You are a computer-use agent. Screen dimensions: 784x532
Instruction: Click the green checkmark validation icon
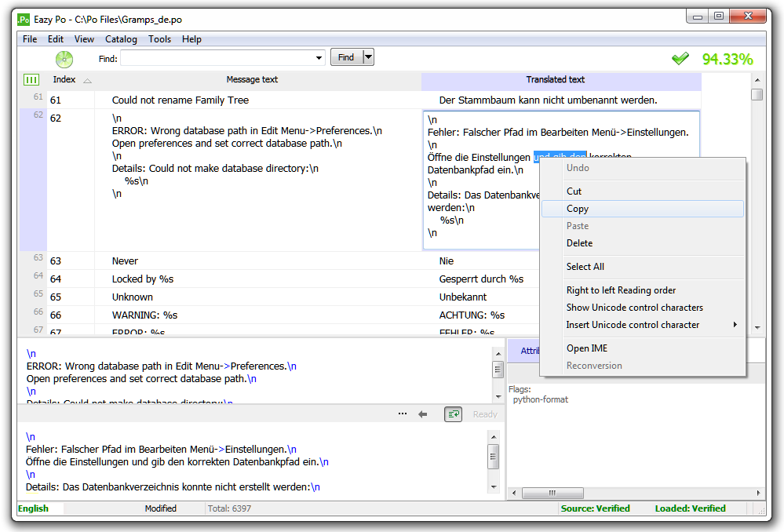[x=680, y=59]
